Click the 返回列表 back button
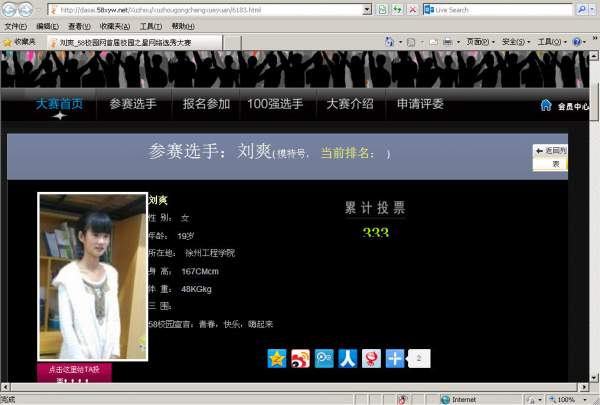The width and height of the screenshot is (600, 405). (550, 157)
